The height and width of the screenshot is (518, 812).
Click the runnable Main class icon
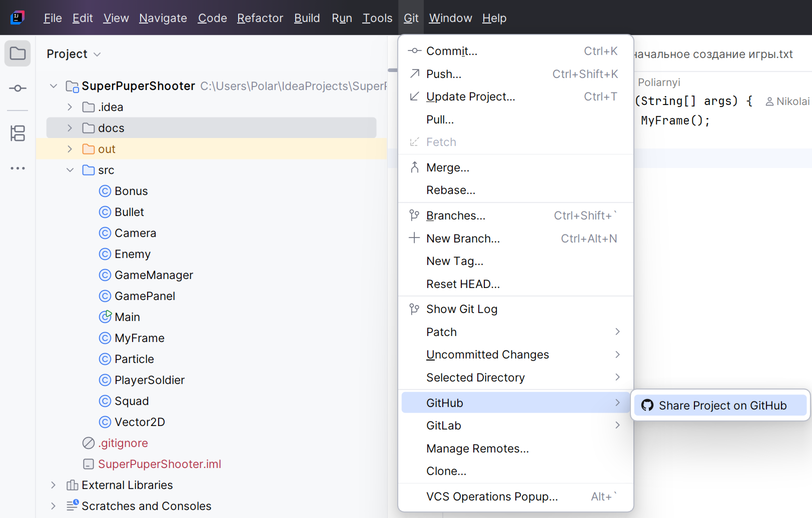[x=105, y=316]
